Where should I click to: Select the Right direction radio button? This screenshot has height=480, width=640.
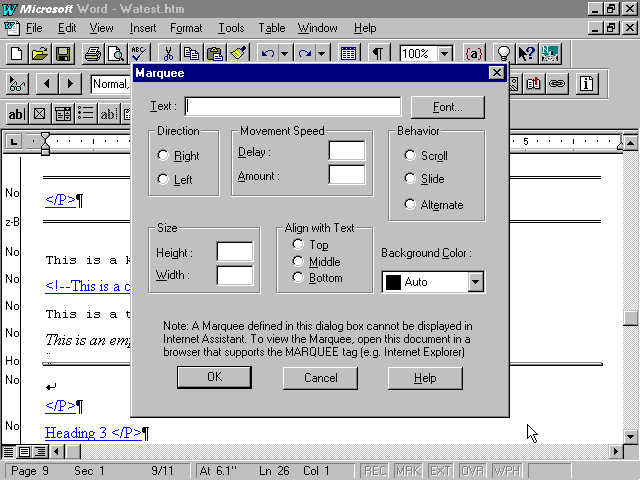coord(164,156)
